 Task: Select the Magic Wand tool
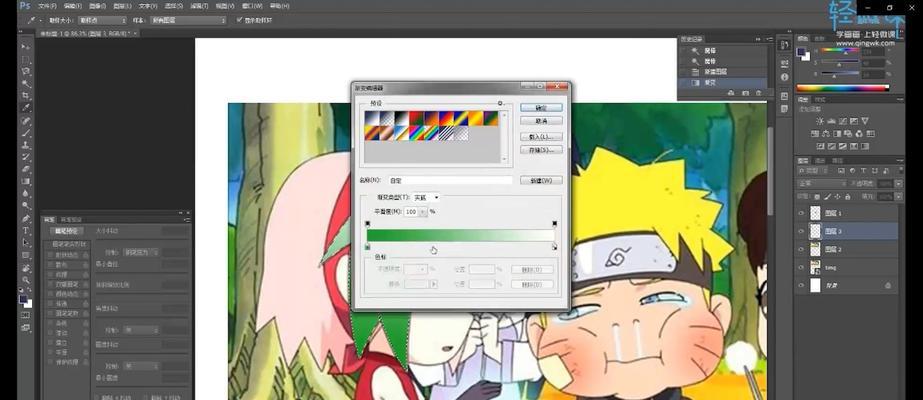point(25,84)
